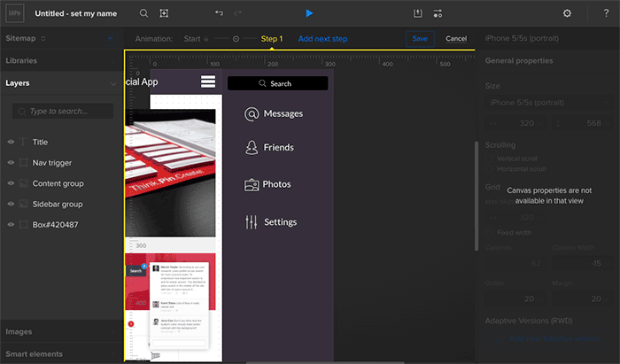
Task: Click the share/export icon
Action: [417, 13]
